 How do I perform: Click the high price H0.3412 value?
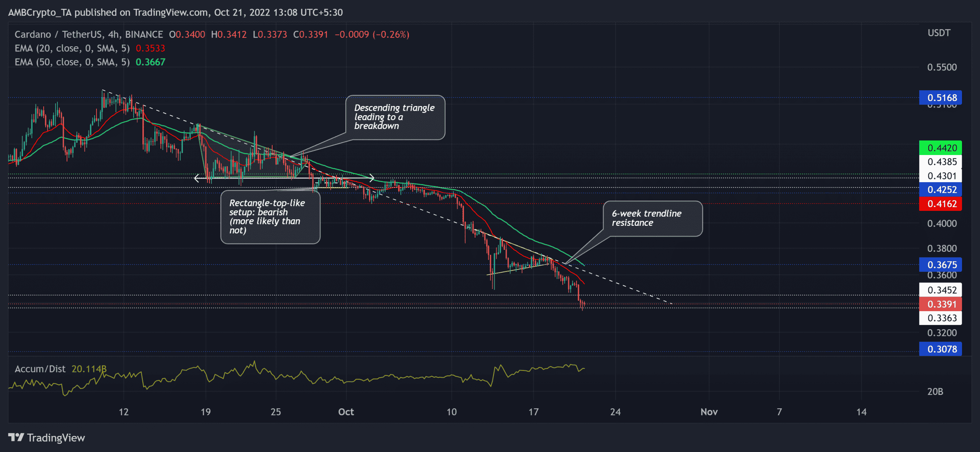[229, 34]
